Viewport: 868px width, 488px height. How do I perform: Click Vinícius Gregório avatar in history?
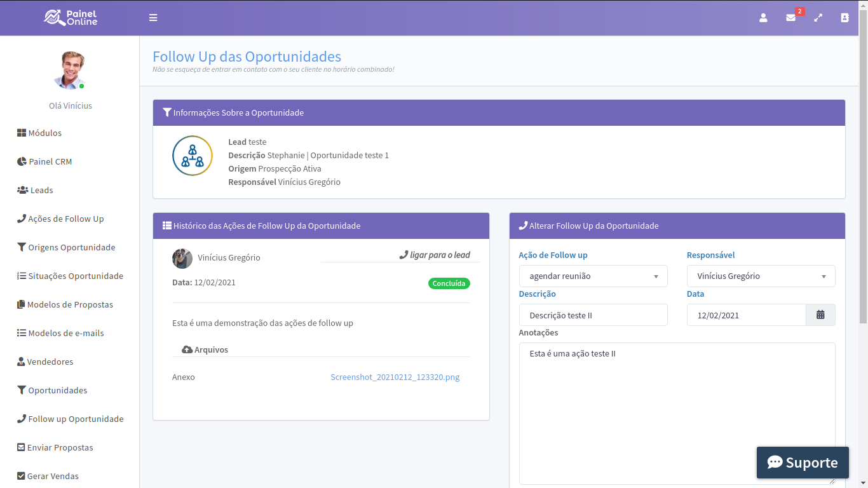(x=182, y=259)
